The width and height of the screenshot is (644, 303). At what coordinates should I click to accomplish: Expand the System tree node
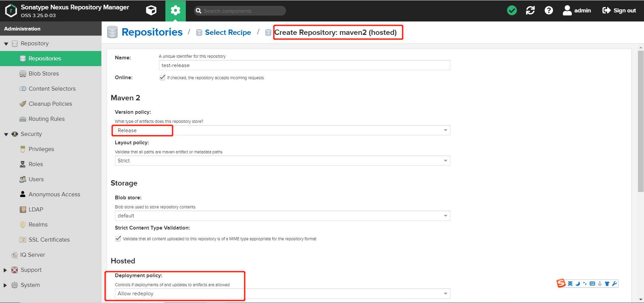(5, 285)
